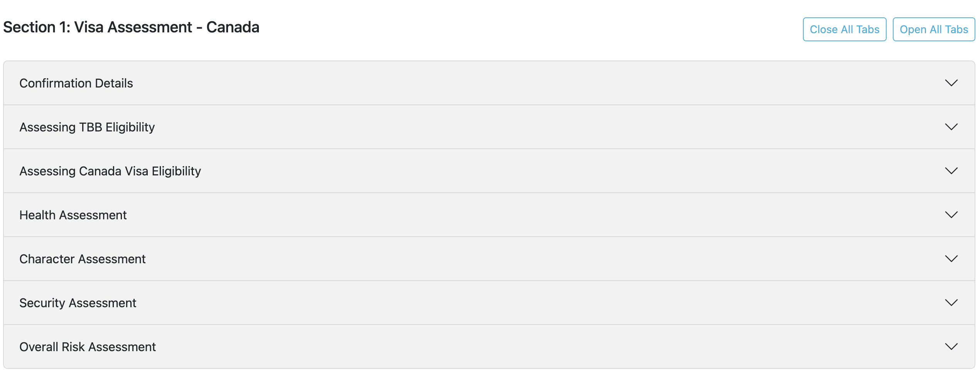Click the Section 1 Visa Assessment heading
The image size is (980, 387).
pos(131,27)
